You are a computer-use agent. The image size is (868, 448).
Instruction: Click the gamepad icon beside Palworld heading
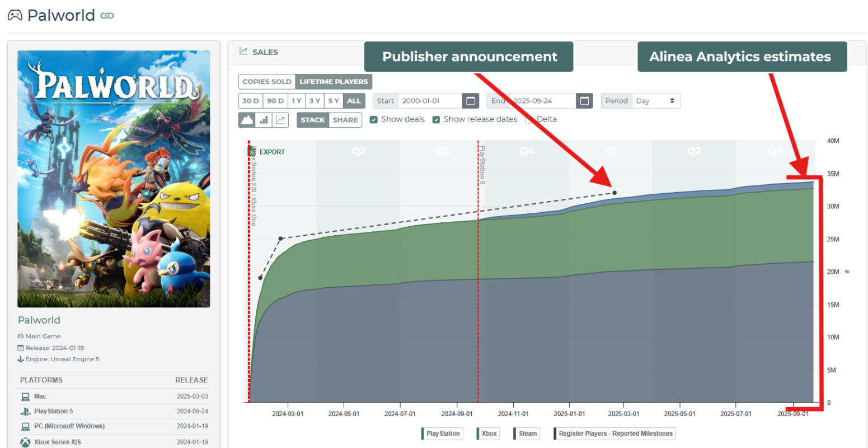(15, 15)
